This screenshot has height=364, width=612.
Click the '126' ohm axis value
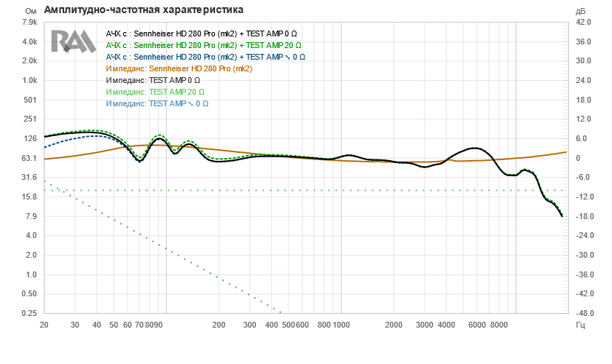pos(31,138)
